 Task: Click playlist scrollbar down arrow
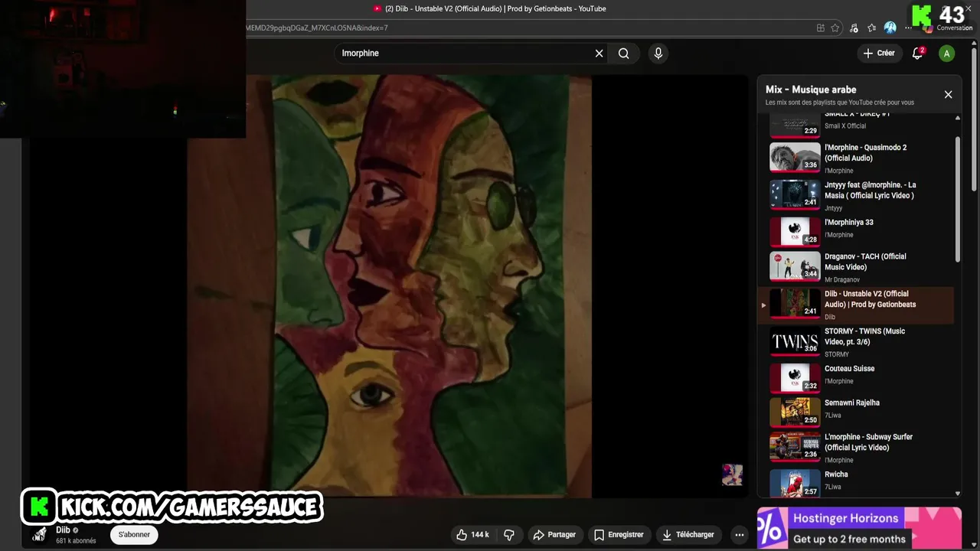(x=957, y=494)
